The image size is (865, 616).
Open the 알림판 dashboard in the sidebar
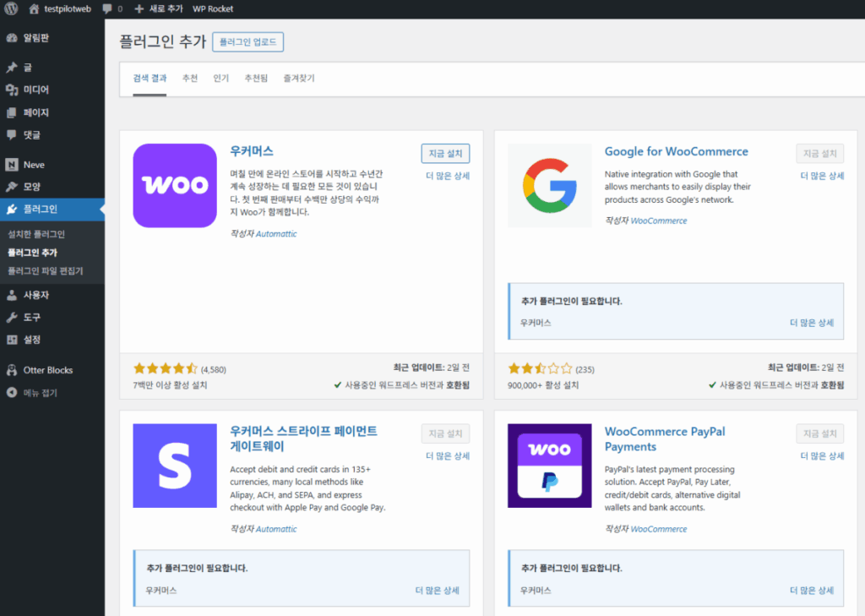point(37,37)
